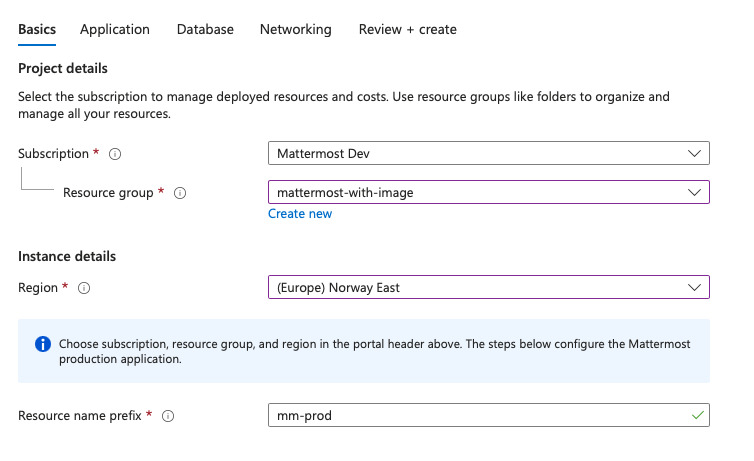The height and width of the screenshot is (461, 754).
Task: Click the Resource group field label
Action: point(108,193)
